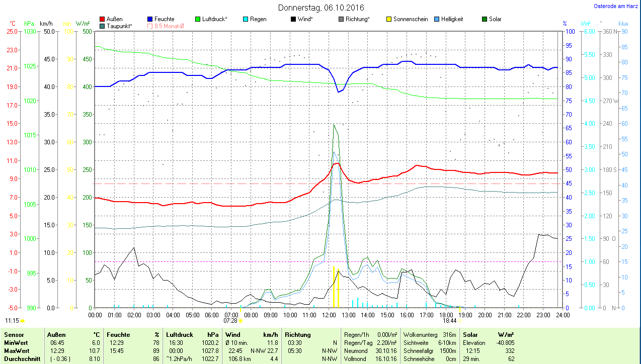This screenshot has width=641, height=364.
Task: Click the sunrise marker at 07:28
Action: tap(241, 320)
